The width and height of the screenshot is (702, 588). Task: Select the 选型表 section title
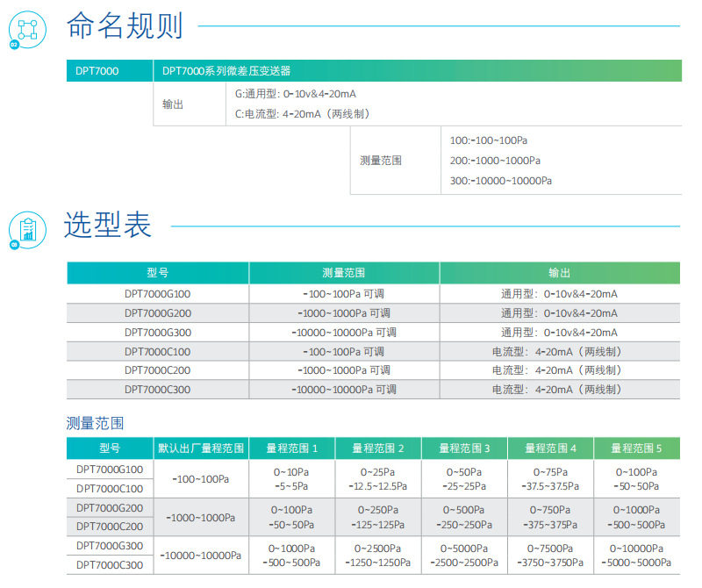click(107, 225)
